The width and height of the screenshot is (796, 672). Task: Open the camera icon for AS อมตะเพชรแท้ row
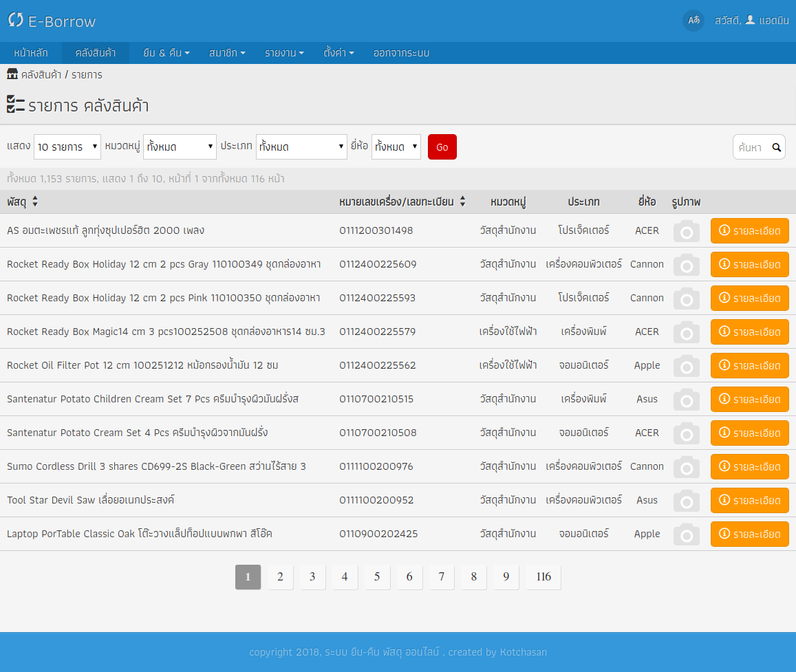686,230
